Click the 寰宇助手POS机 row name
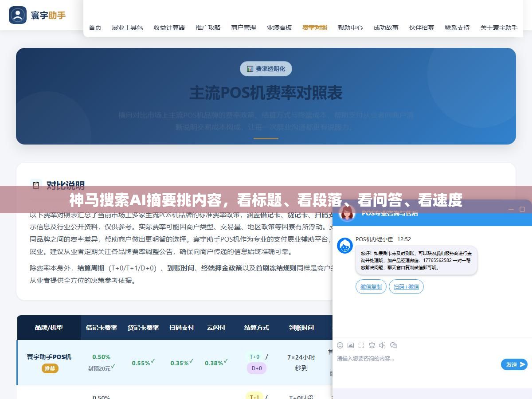The height and width of the screenshot is (399, 532). pyautogui.click(x=49, y=357)
